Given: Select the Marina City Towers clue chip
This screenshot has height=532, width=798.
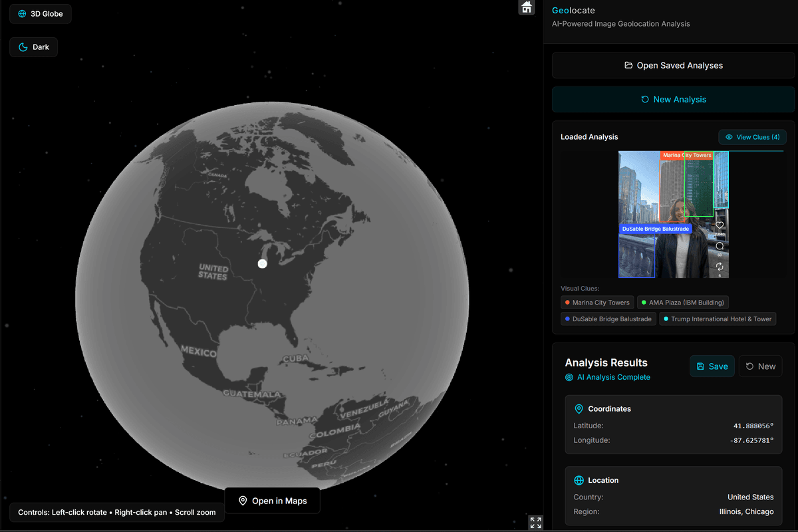Looking at the screenshot, I should [x=596, y=303].
